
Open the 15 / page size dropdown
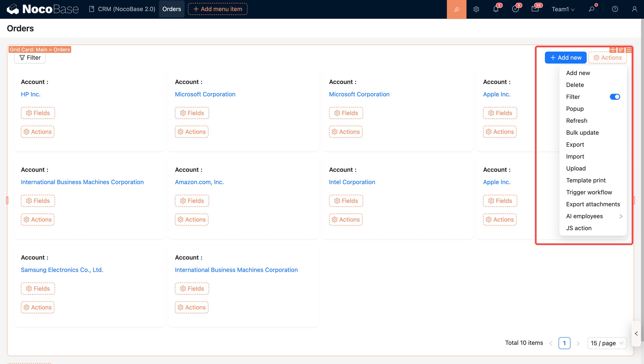[607, 343]
